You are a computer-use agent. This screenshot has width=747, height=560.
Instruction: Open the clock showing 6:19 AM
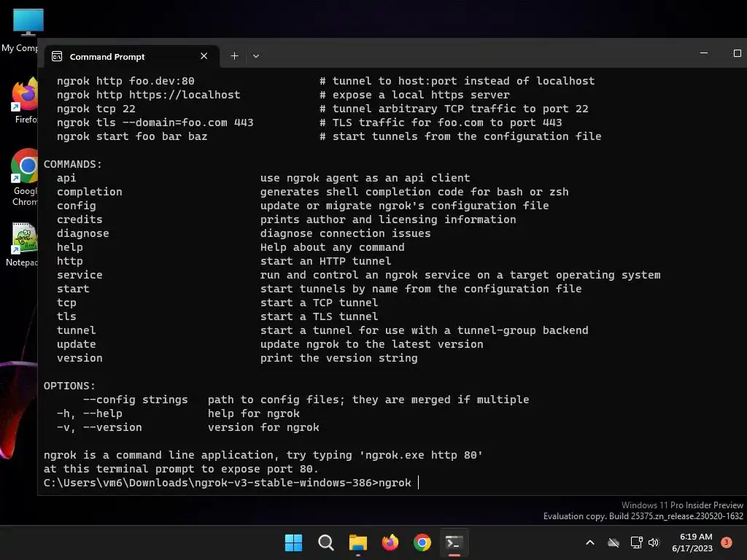pos(692,542)
